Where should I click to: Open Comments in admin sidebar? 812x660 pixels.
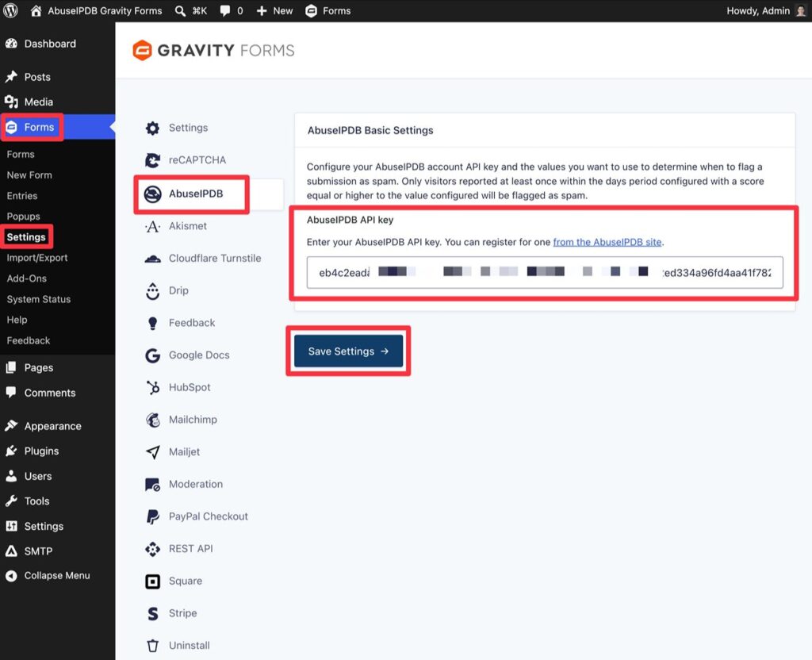coord(50,393)
